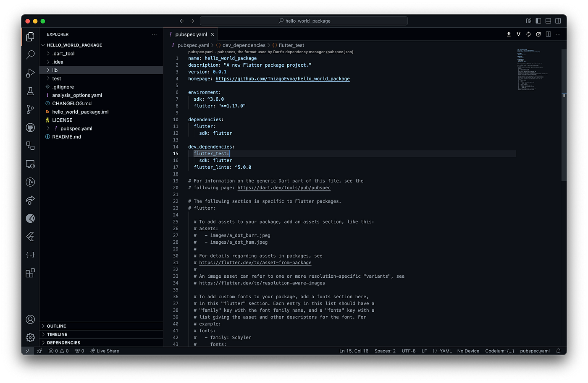Click the Manage settings gear icon
The width and height of the screenshot is (588, 383).
30,337
